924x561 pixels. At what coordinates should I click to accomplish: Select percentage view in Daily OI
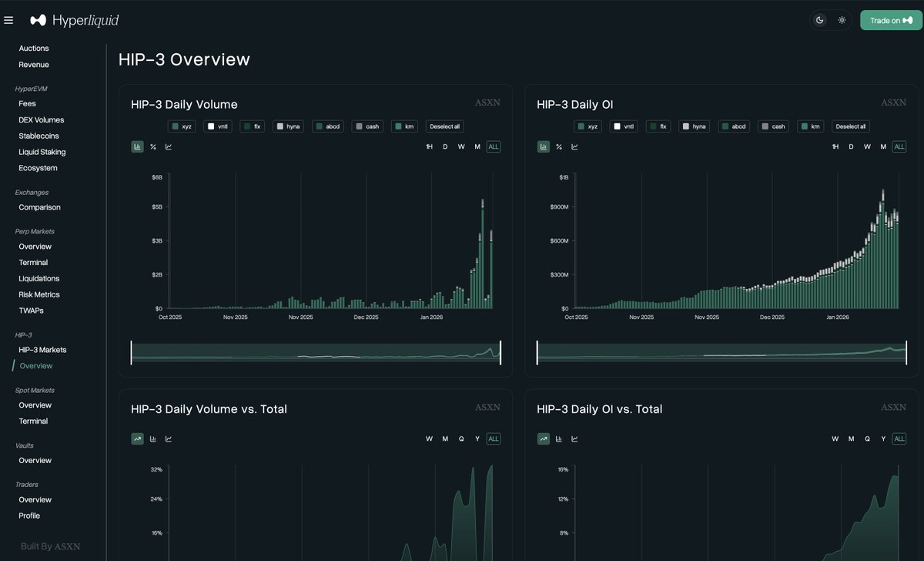point(559,146)
